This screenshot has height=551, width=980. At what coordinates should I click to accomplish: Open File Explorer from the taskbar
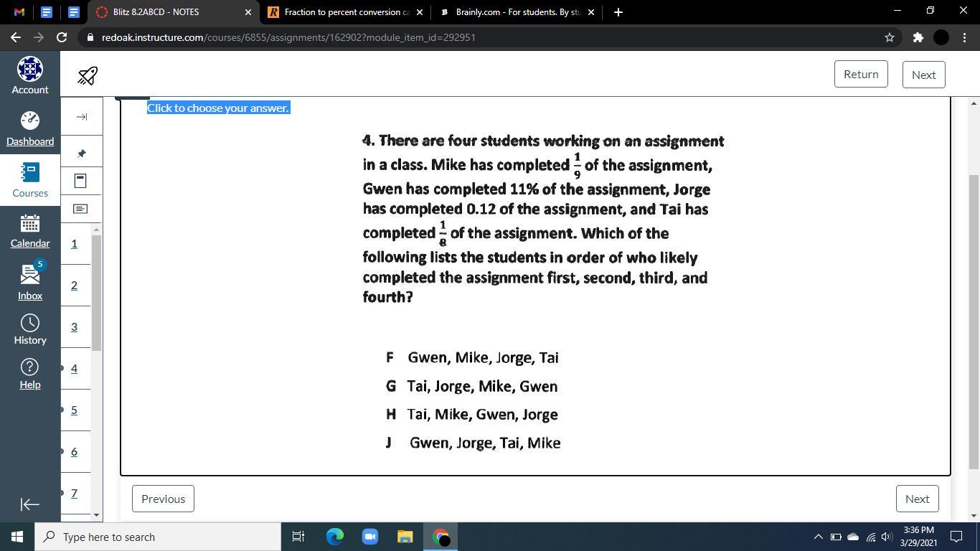[x=405, y=537]
